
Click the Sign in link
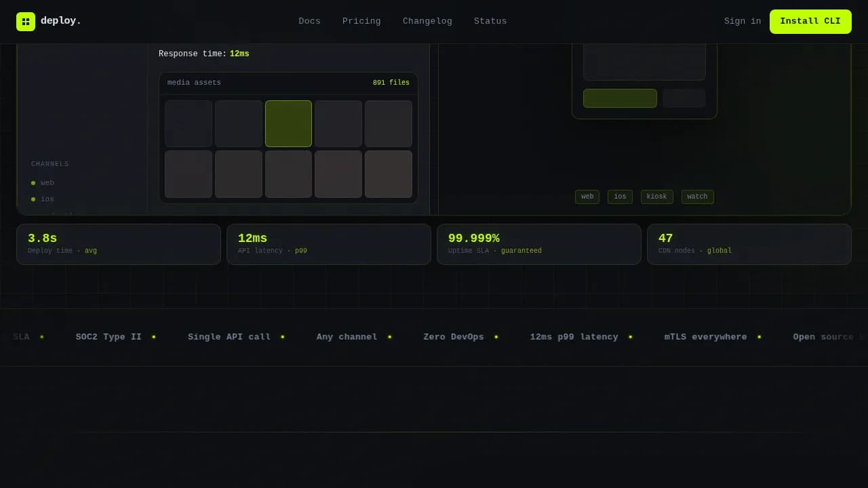click(x=742, y=21)
